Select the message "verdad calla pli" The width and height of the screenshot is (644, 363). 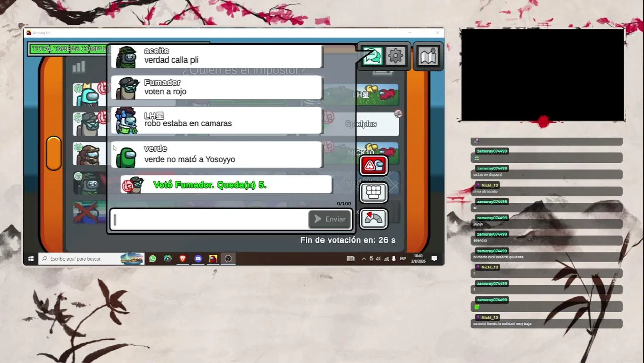coord(171,60)
